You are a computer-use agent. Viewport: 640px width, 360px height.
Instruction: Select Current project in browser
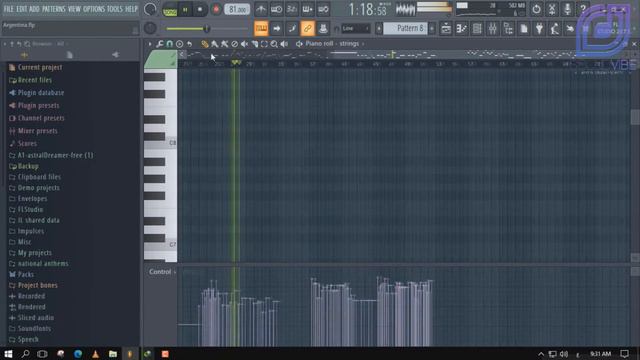pos(40,67)
